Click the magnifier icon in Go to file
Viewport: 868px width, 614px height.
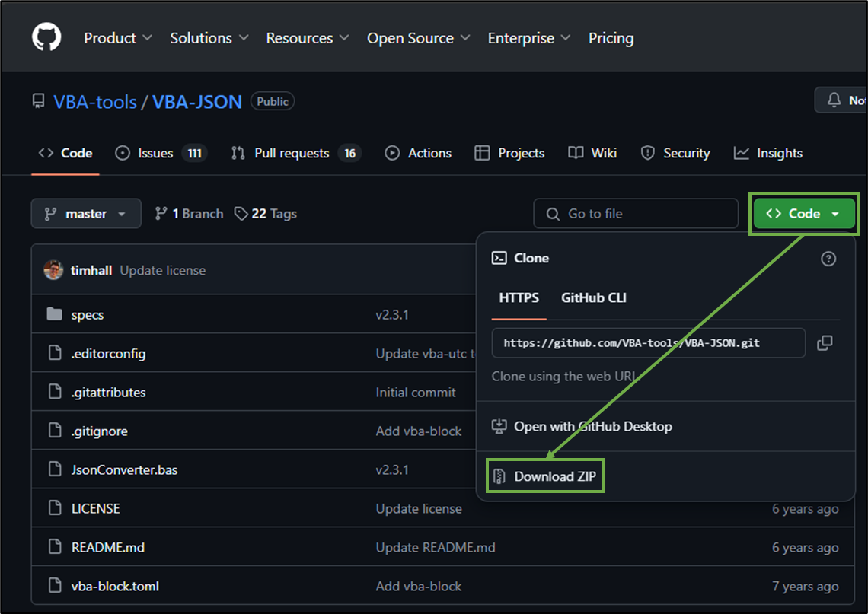(553, 214)
